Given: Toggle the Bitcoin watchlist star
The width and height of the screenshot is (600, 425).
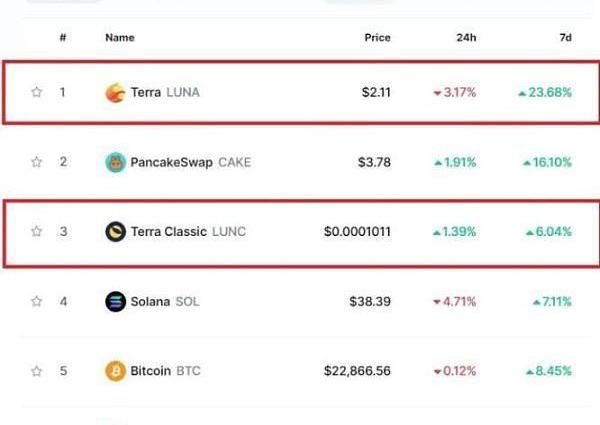Looking at the screenshot, I should point(37,371).
